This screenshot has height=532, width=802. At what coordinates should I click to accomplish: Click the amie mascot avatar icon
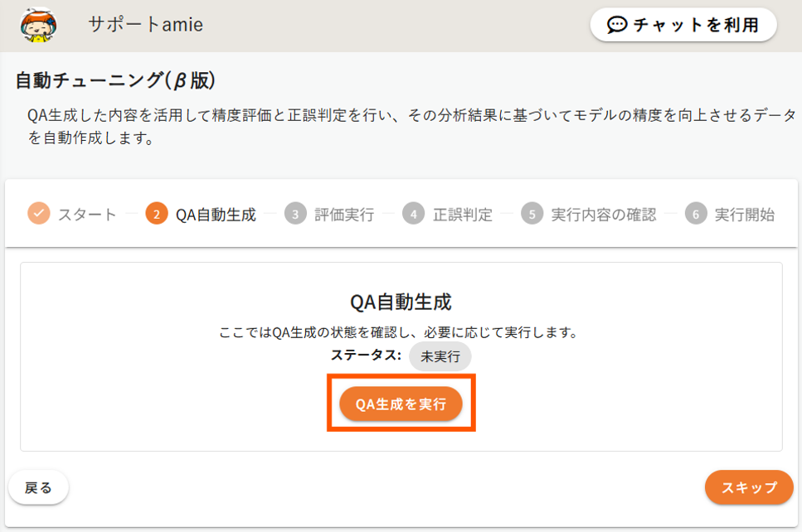[x=38, y=25]
